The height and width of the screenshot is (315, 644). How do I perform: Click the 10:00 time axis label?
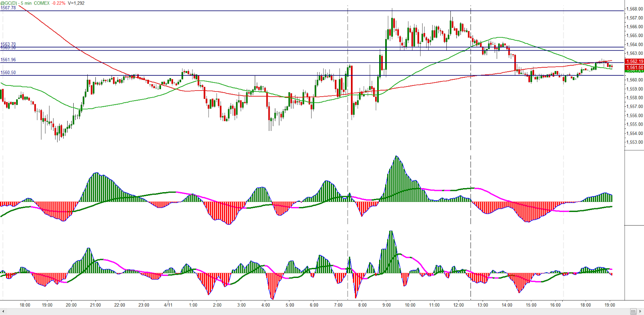[x=410, y=305]
